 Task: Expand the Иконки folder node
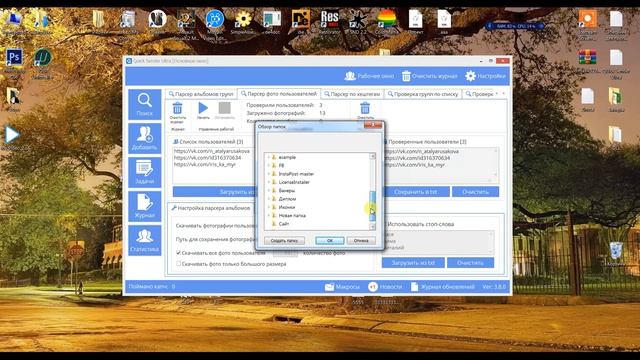pyautogui.click(x=269, y=207)
